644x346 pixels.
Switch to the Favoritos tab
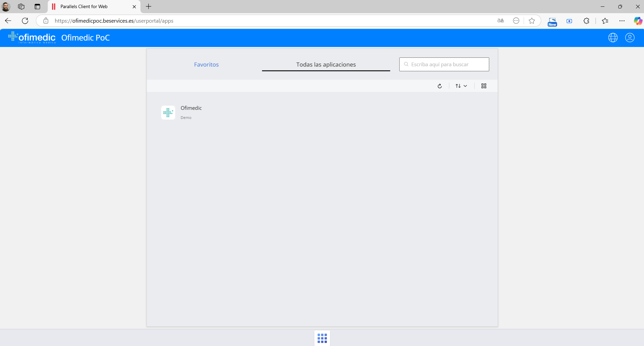206,65
